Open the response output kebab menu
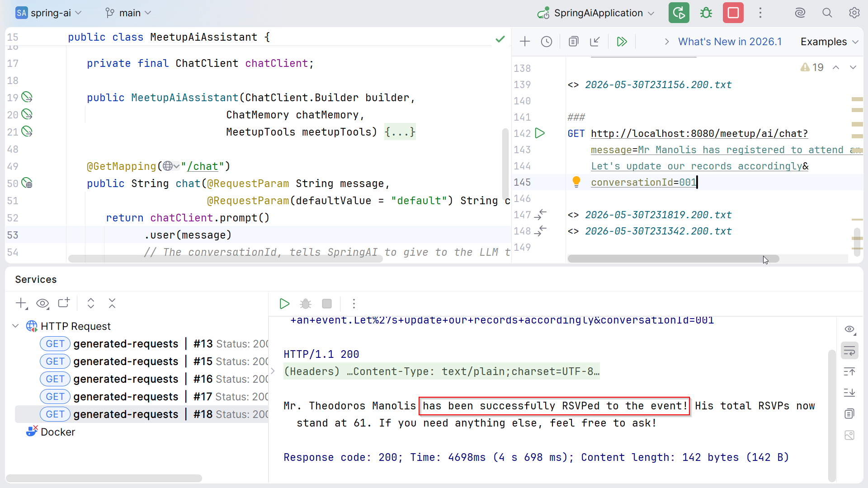Viewport: 868px width, 488px height. pyautogui.click(x=354, y=304)
